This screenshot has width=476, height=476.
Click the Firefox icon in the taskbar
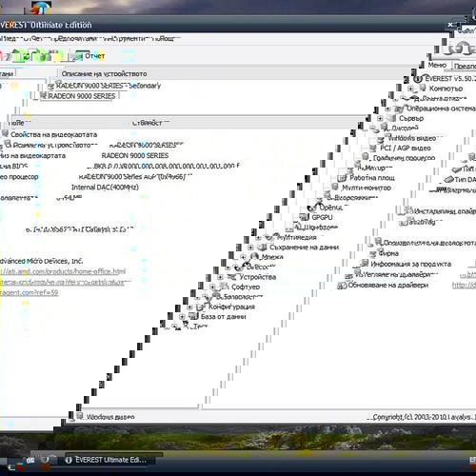pos(22,466)
